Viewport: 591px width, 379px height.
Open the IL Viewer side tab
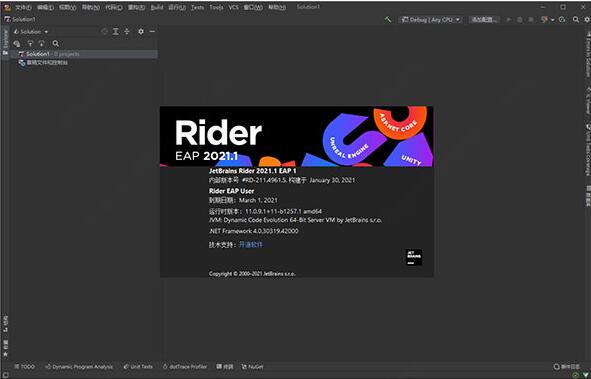(588, 100)
